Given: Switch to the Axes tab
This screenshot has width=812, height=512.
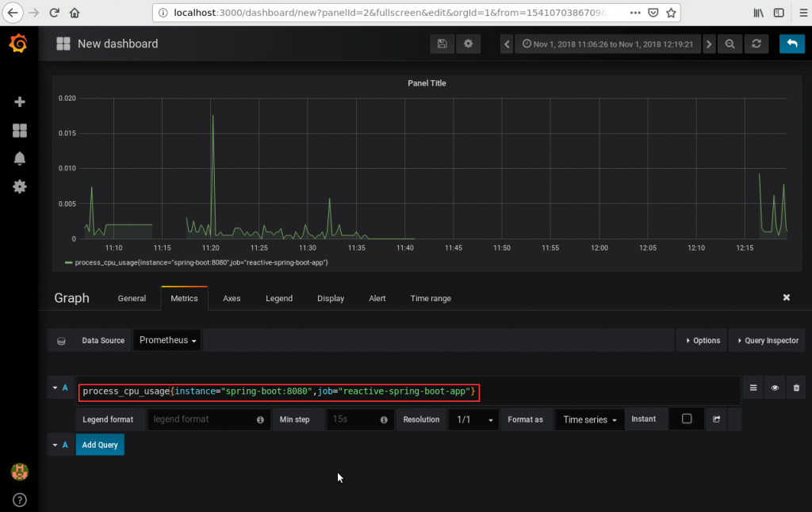Looking at the screenshot, I should (x=232, y=298).
